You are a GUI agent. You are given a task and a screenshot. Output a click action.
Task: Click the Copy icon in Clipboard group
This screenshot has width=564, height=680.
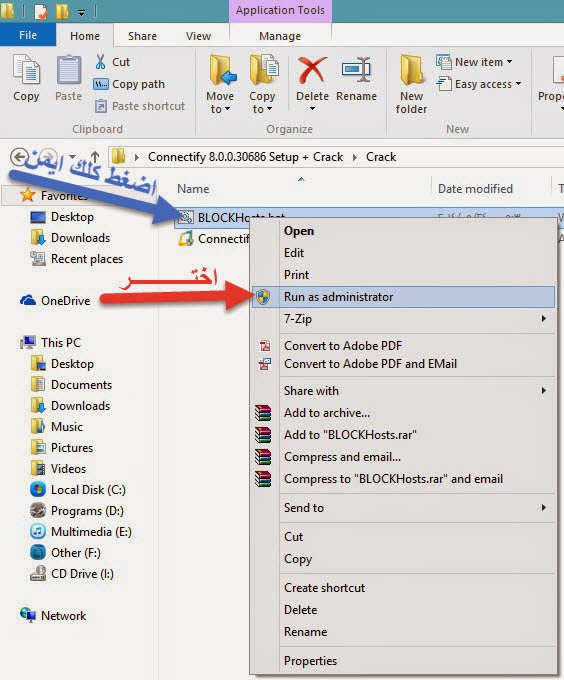[26, 69]
